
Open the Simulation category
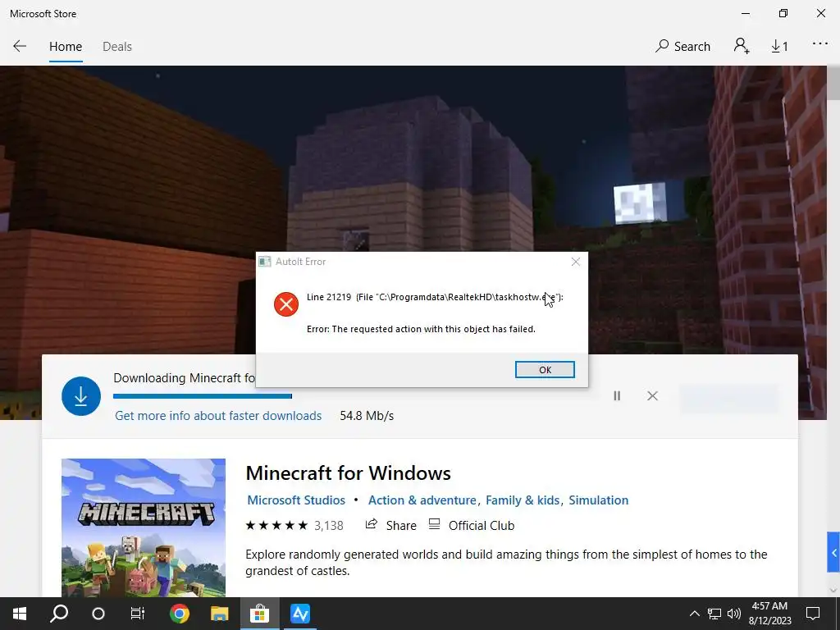coord(598,500)
